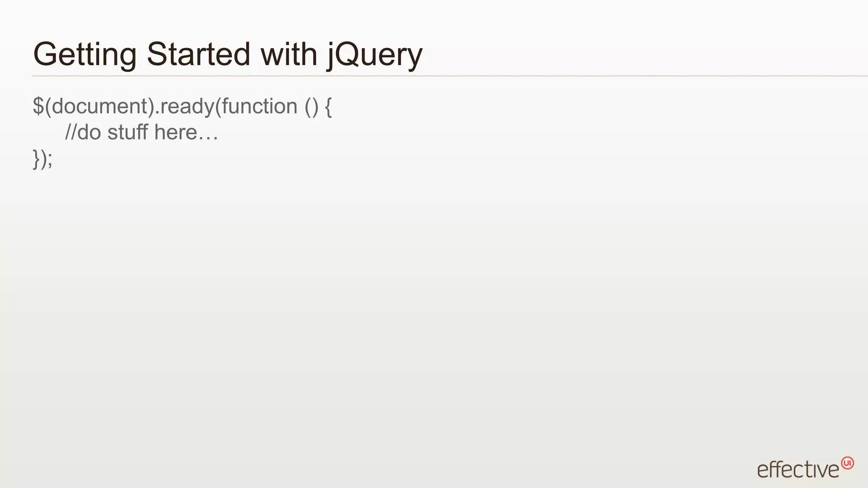Click the dollar sign starting the code
The width and height of the screenshot is (868, 488).
tap(38, 106)
